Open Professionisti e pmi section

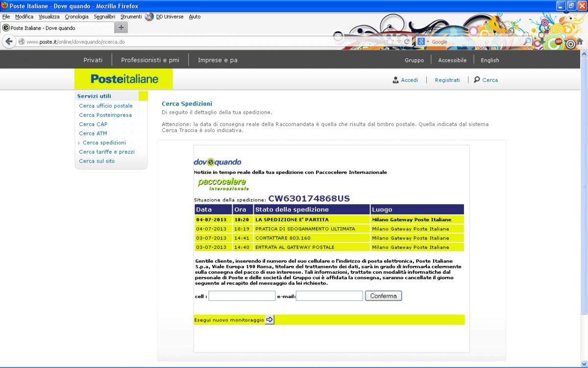[150, 60]
